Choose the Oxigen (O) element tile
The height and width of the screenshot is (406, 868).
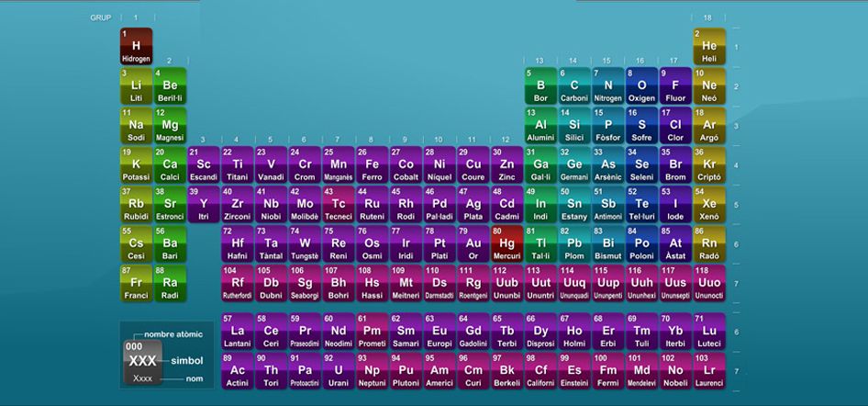click(641, 86)
